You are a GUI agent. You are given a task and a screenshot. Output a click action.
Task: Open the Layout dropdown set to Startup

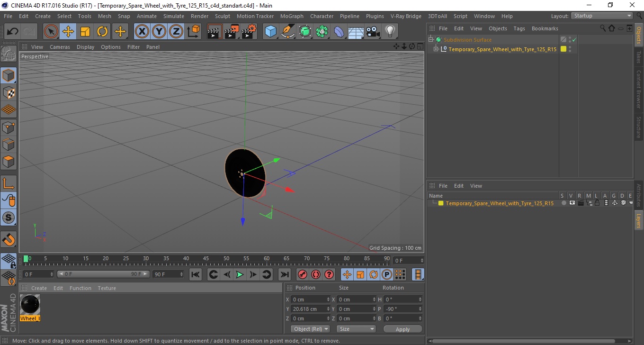coord(602,16)
